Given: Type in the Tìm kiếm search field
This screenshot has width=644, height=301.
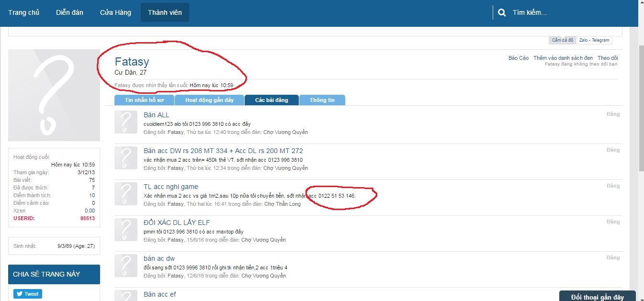Looking at the screenshot, I should pos(565,13).
